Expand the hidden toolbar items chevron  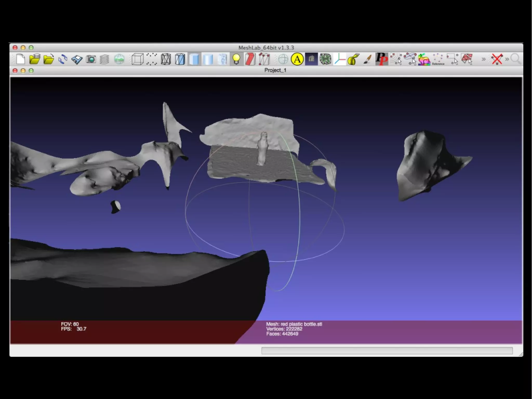(x=483, y=59)
